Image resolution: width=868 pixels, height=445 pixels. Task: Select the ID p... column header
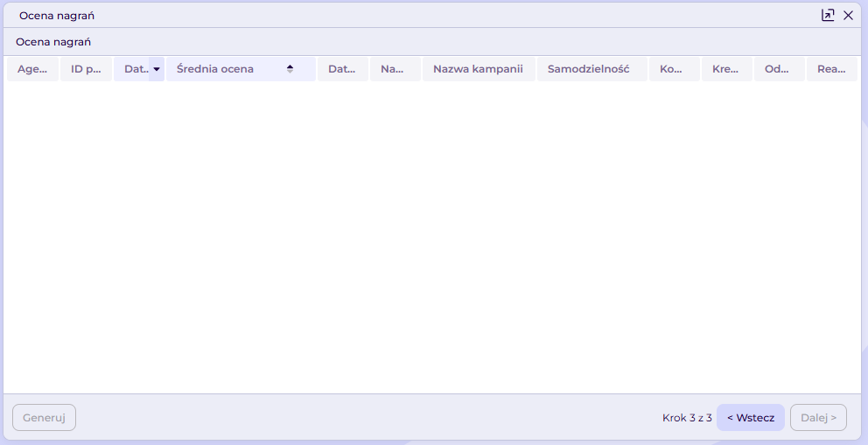coord(86,69)
